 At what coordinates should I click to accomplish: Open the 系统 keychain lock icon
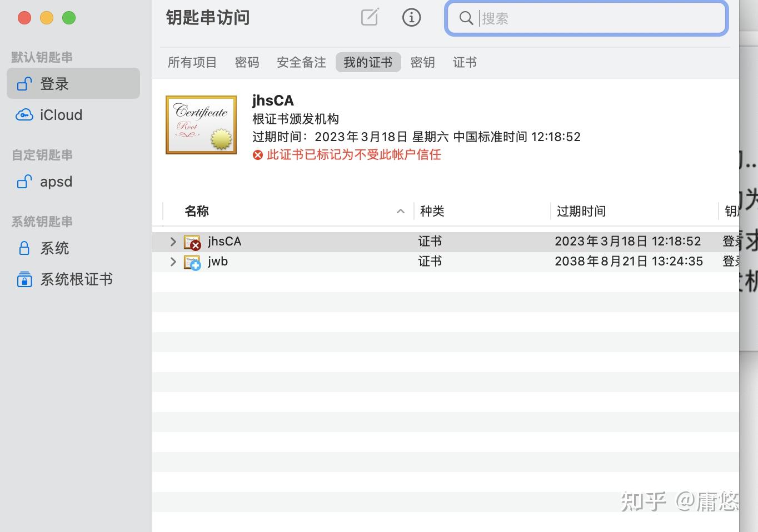(x=24, y=248)
